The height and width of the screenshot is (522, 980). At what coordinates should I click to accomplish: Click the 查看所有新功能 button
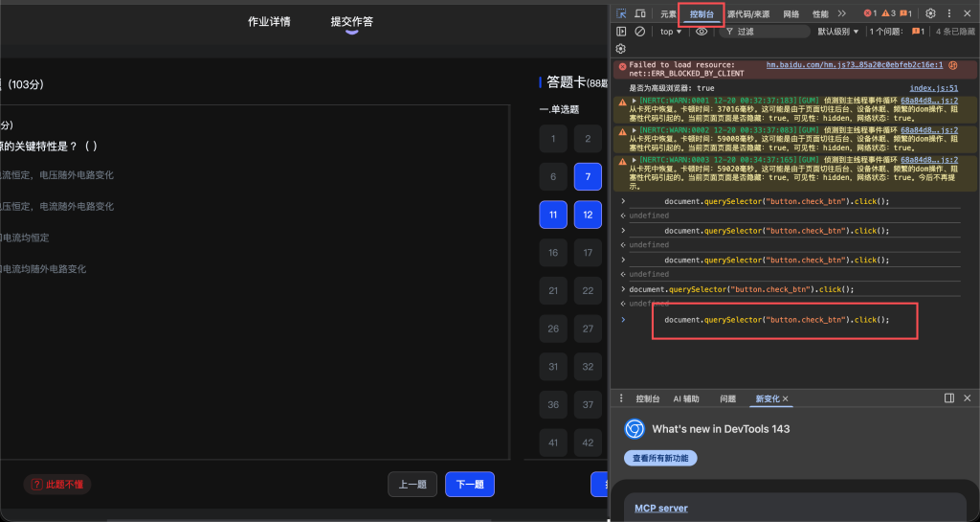tap(660, 458)
